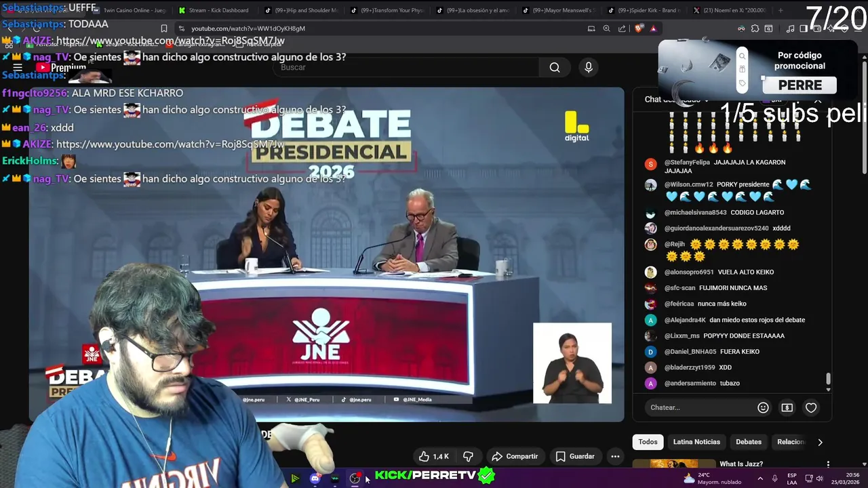Go to YouTube Premium home logo
The width and height of the screenshot is (868, 488).
61,67
